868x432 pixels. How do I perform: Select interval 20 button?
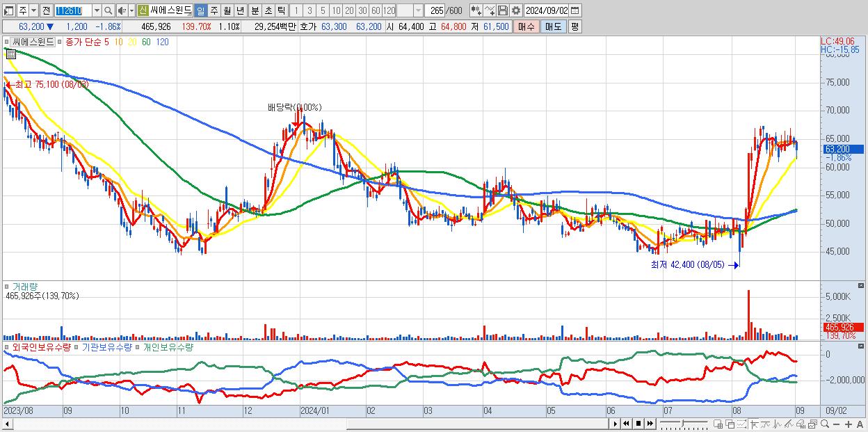pyautogui.click(x=349, y=10)
